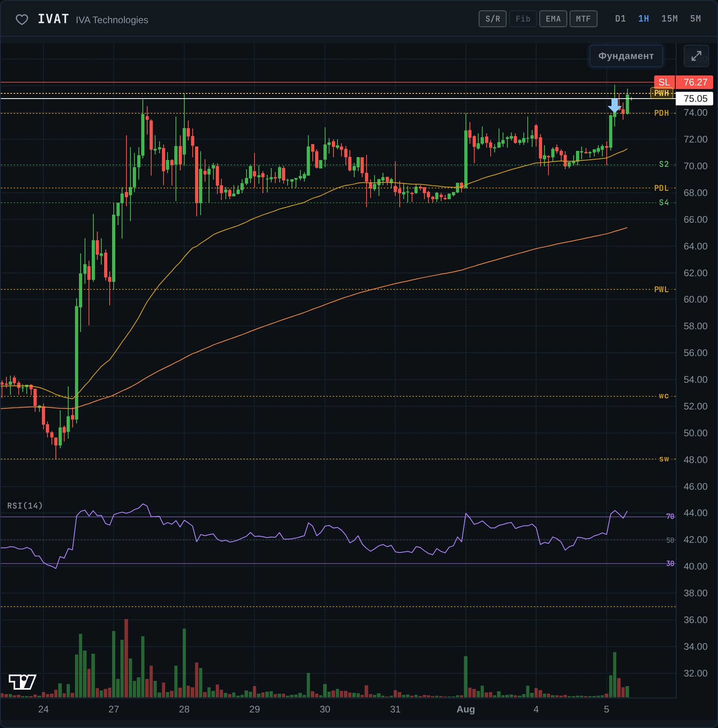Click the 30 date label on time axis
The width and height of the screenshot is (718, 728).
click(325, 709)
